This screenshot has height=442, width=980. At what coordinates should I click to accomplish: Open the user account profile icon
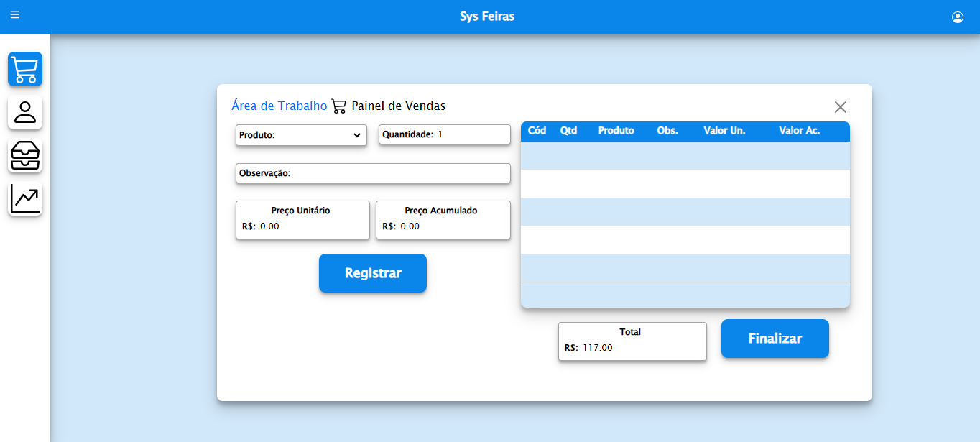[x=957, y=17]
